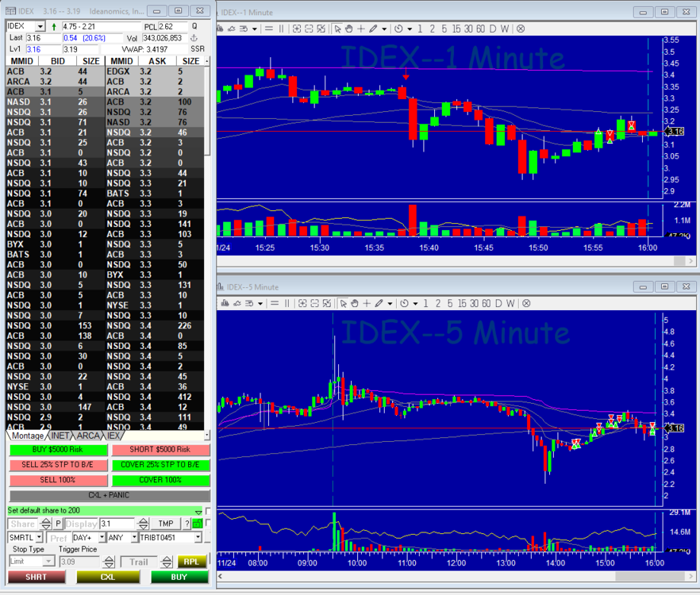Open the TRIBT0451 account dropdown

198,537
